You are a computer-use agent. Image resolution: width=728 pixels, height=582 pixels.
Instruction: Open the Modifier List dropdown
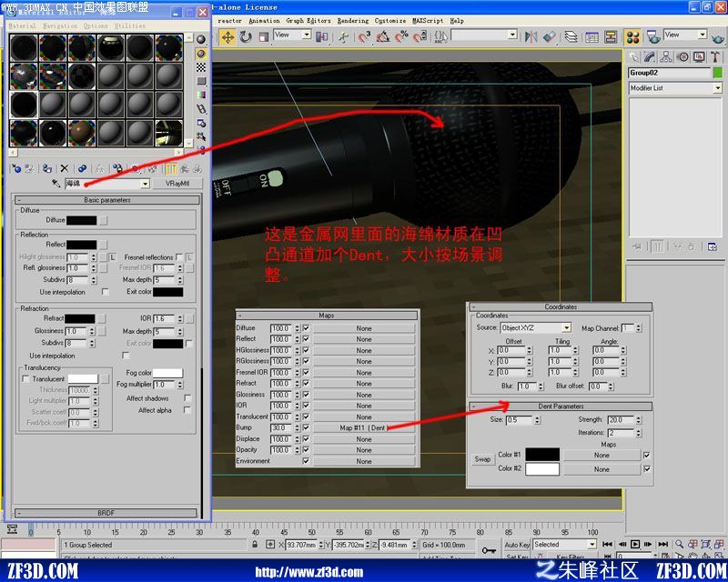(x=718, y=88)
